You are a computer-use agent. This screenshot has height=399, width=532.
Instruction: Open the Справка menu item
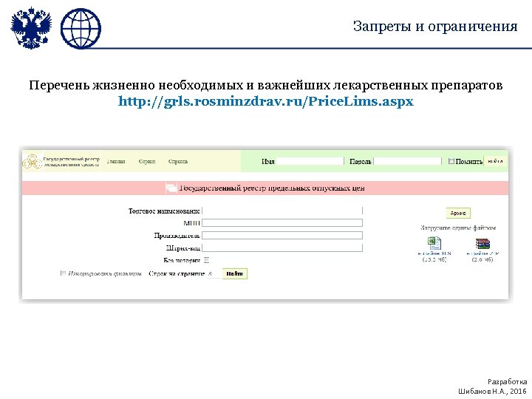point(178,162)
